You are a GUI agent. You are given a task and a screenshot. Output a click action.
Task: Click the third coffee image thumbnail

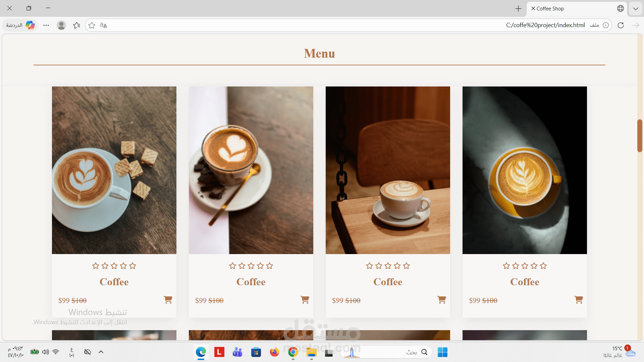[x=388, y=170]
